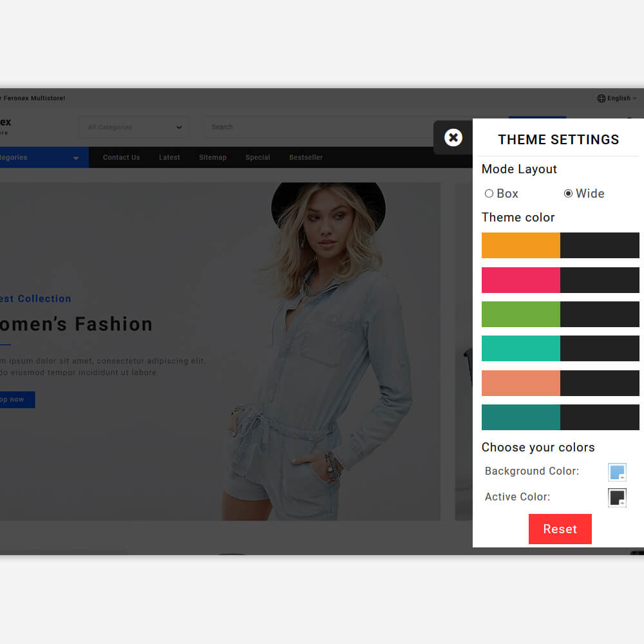Expand the blue categories menu
644x644 pixels.
click(x=42, y=158)
